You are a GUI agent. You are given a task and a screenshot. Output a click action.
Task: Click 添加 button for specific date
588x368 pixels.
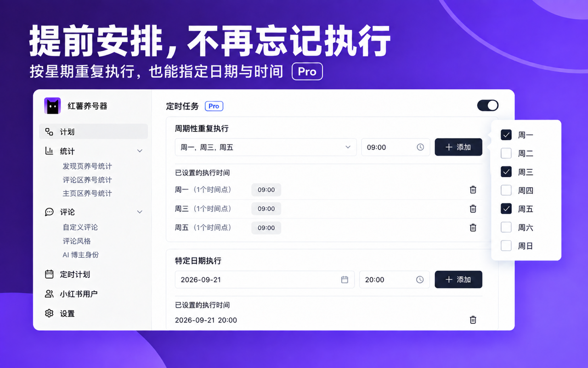[458, 280]
